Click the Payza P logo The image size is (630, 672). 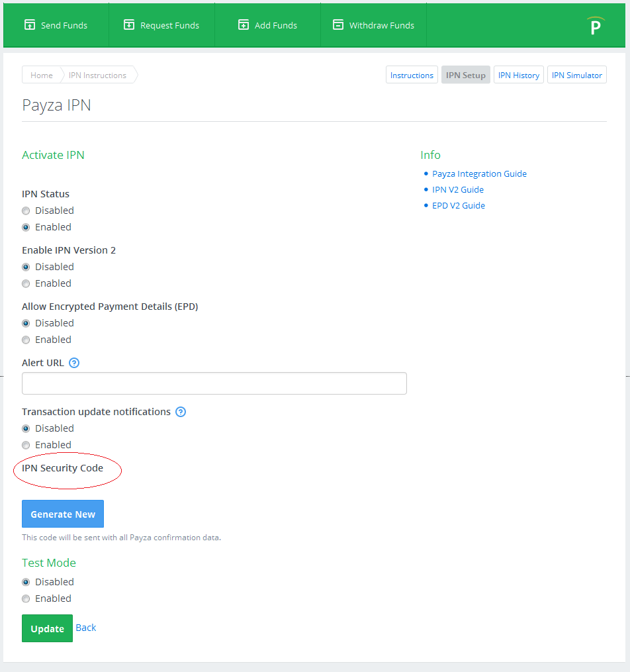point(596,26)
